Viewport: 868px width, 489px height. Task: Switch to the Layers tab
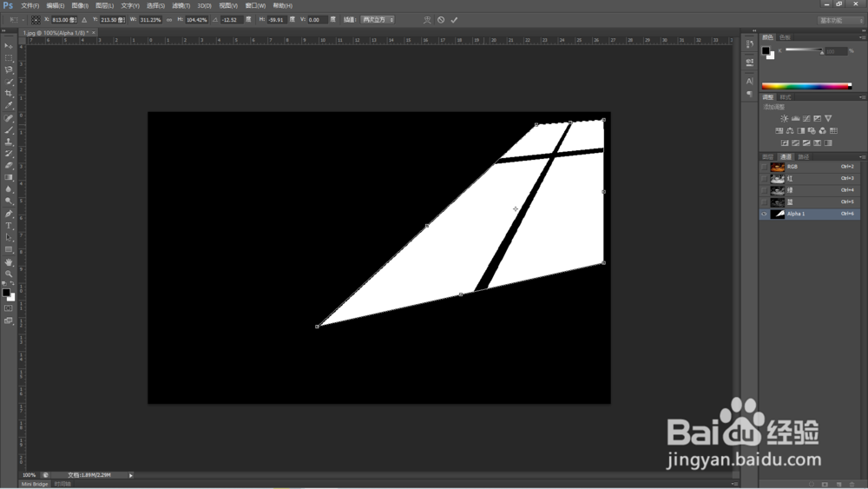(768, 157)
